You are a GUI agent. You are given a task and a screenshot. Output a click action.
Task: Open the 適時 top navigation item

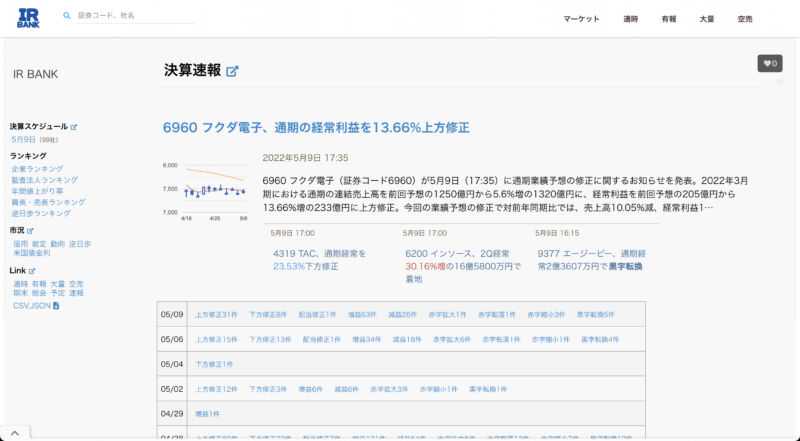pyautogui.click(x=631, y=19)
